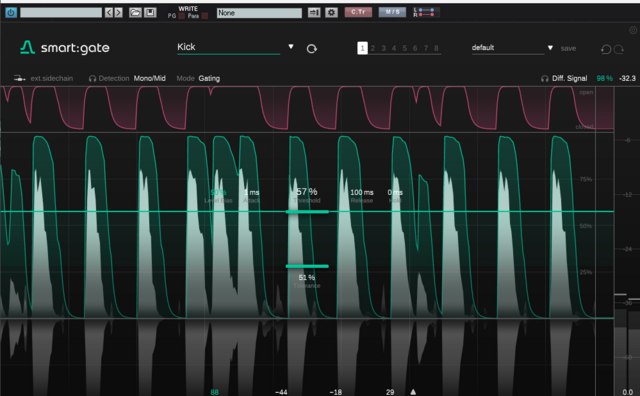
Task: Click the 51 % Tolerance value
Action: [x=307, y=278]
